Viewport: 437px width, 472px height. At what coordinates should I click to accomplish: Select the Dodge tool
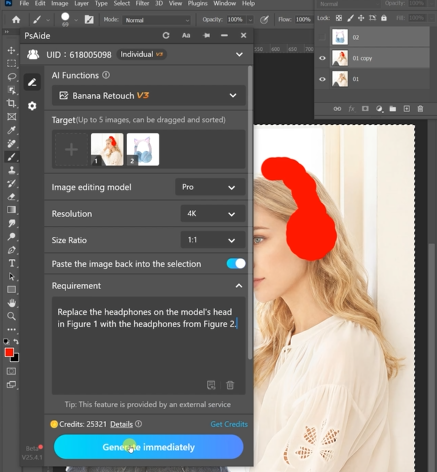(x=12, y=236)
